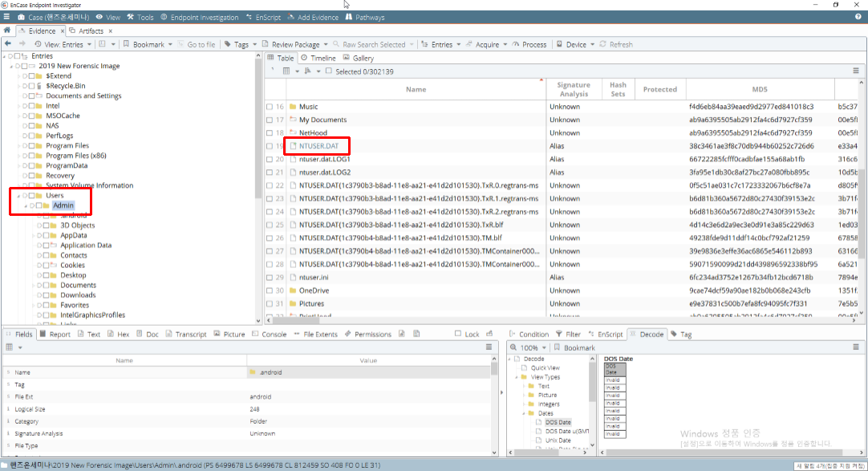Check the box for ntuser.ini row

(x=270, y=278)
